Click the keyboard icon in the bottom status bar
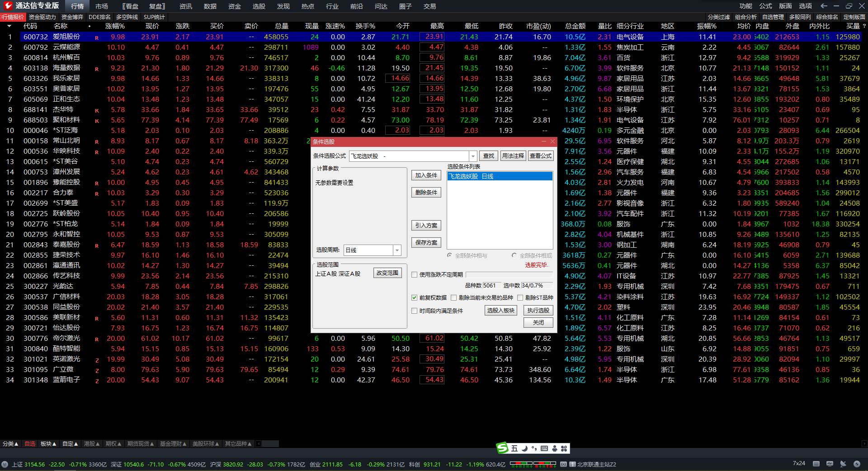This screenshot has width=868, height=471. click(x=816, y=464)
